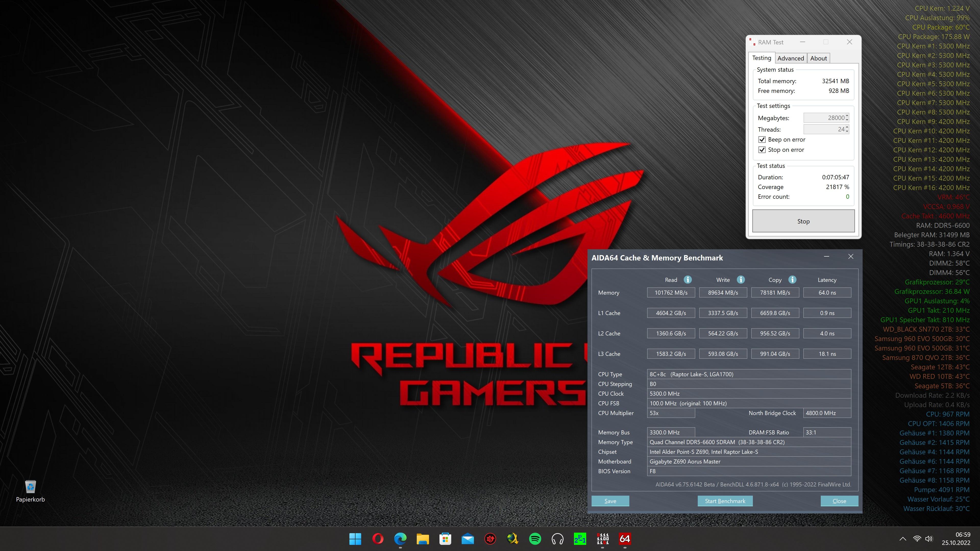Screen dimensions: 980x551
Task: Click Memory Copy value 78181 MB/s
Action: (775, 293)
